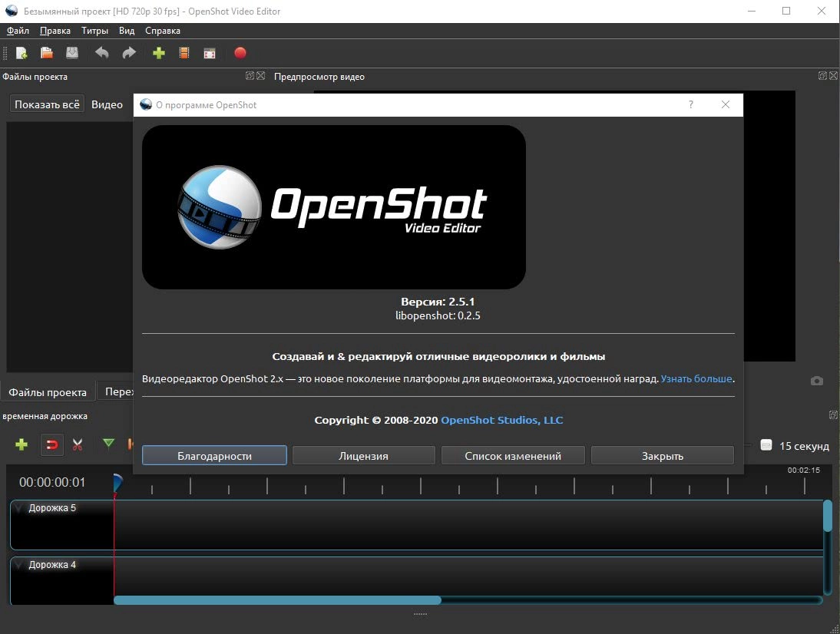Click the OpenShot logo image in dialog
Viewport: 840px width, 634px height.
click(334, 207)
